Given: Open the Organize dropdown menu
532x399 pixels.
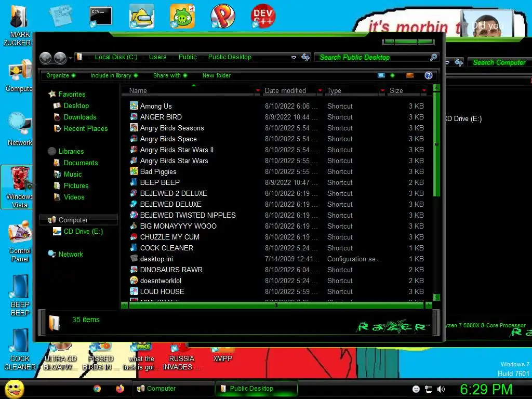Looking at the screenshot, I should point(61,75).
